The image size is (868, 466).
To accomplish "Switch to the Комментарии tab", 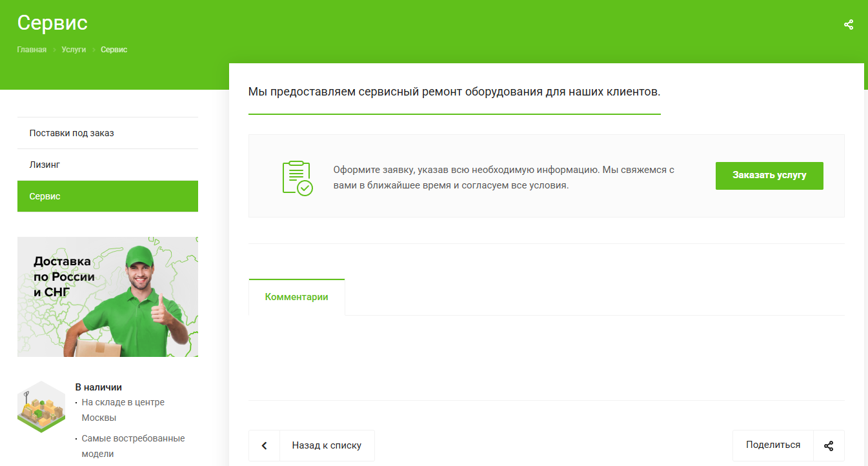I will [296, 297].
